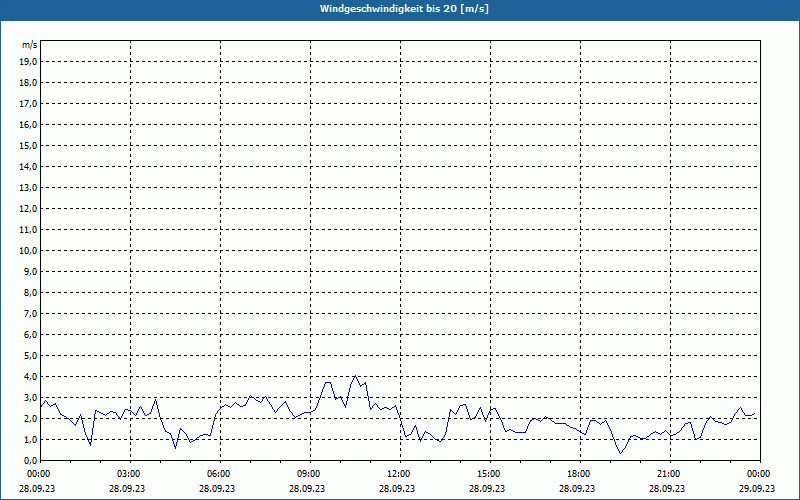Click the '28.09.23' date below 12:00
Image resolution: width=800 pixels, height=500 pixels.
click(x=396, y=488)
